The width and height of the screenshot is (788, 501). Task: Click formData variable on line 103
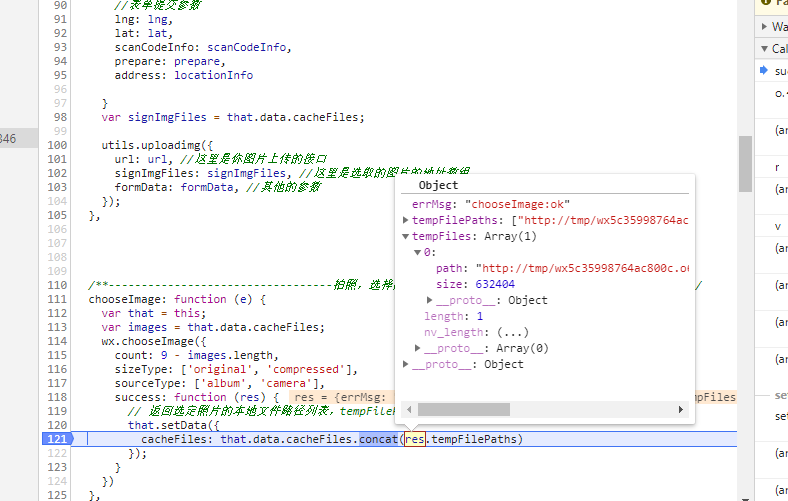[207, 187]
